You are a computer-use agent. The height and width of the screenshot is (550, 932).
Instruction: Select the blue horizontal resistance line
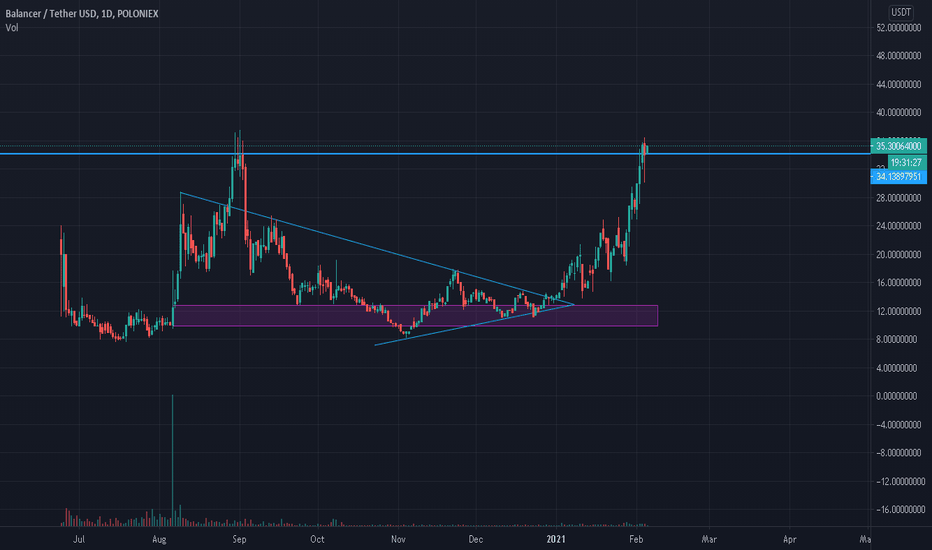[435, 153]
